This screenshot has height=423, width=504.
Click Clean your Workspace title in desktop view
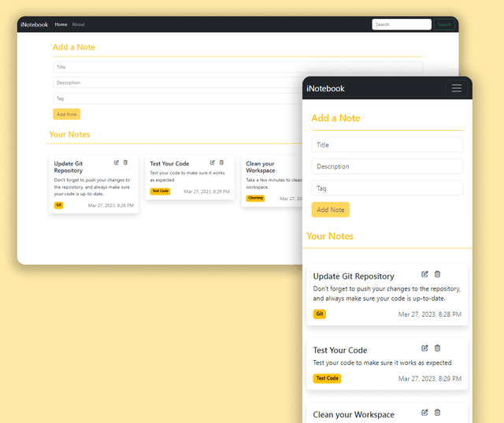[261, 167]
